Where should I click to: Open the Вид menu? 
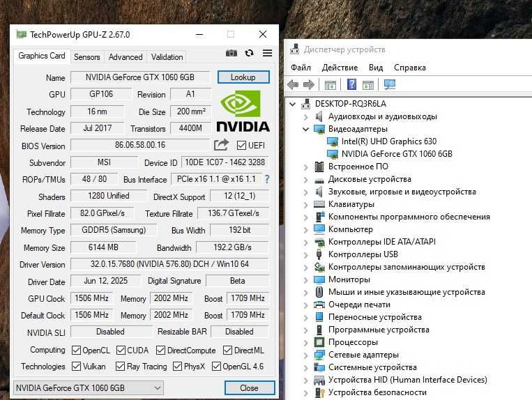coord(376,68)
